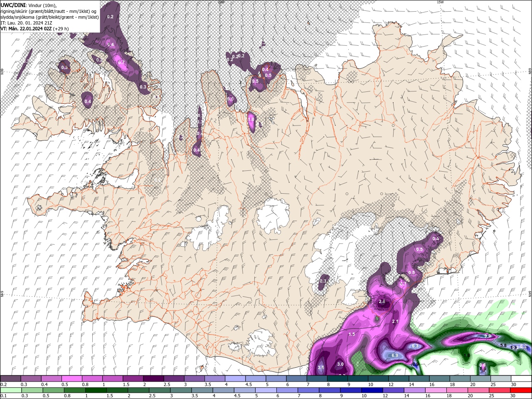Click the dark green rain swatch between 1 and 1.5
This screenshot has width=532, height=399.
click(96, 390)
